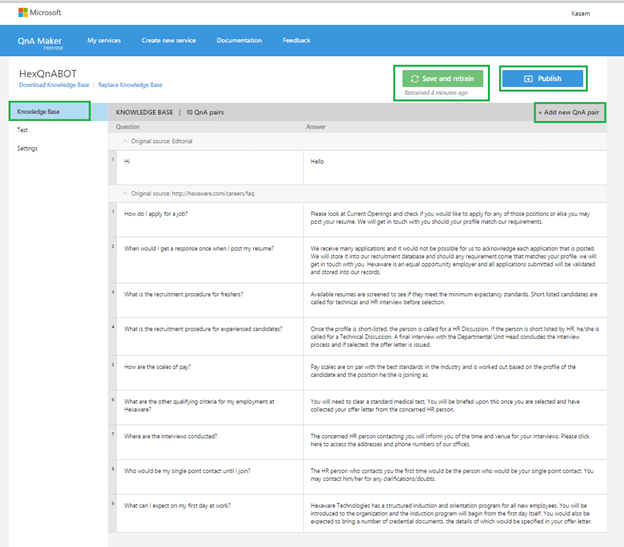
Task: Click the Kasam user name
Action: point(581,14)
